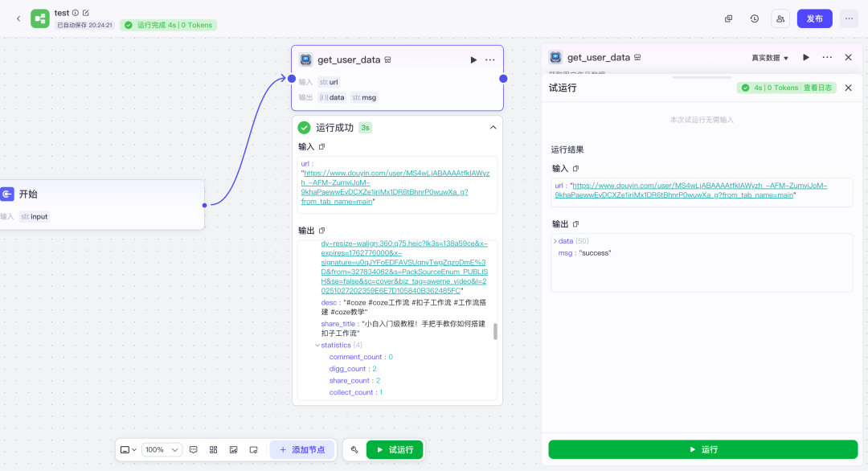Image resolution: width=868 pixels, height=471 pixels.
Task: Click 查看日志 to view logs
Action: [x=819, y=88]
